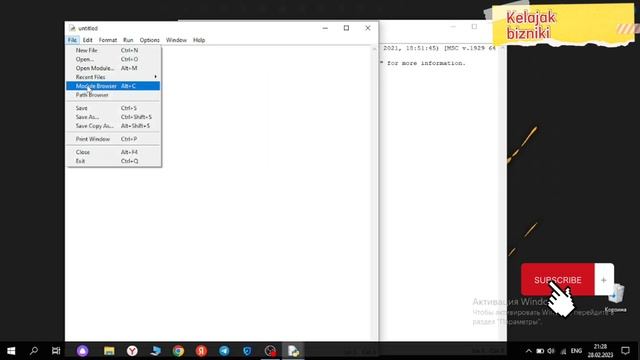The height and width of the screenshot is (360, 640).
Task: Open taskbar search magnifier
Action: tap(34, 351)
